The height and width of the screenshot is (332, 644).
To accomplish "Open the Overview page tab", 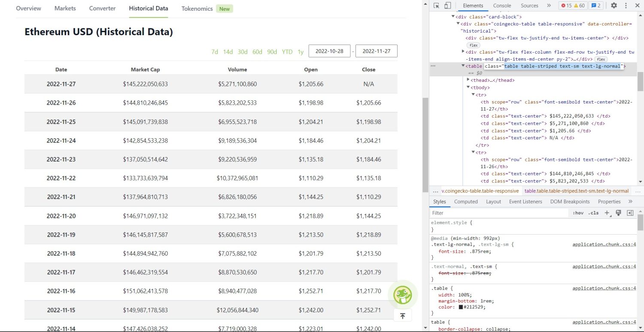I will click(x=28, y=9).
